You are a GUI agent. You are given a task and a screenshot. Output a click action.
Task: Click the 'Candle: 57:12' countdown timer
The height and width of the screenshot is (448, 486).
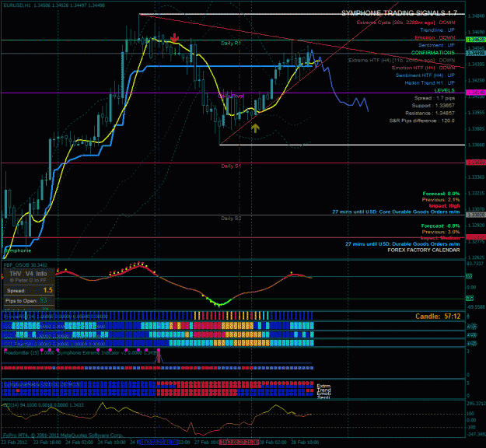tap(438, 317)
